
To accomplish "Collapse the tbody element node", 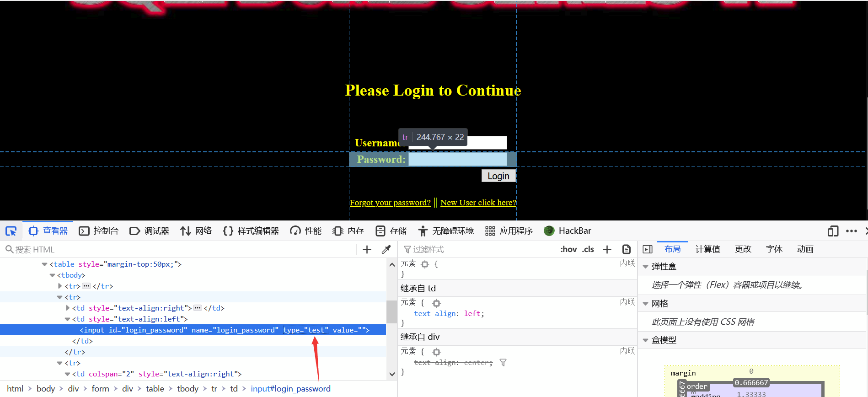I will click(x=52, y=275).
